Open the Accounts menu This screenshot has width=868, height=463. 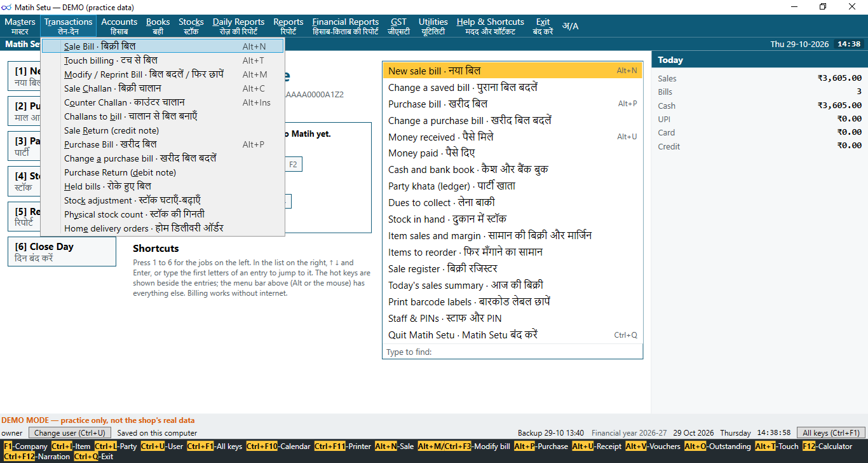tap(119, 26)
